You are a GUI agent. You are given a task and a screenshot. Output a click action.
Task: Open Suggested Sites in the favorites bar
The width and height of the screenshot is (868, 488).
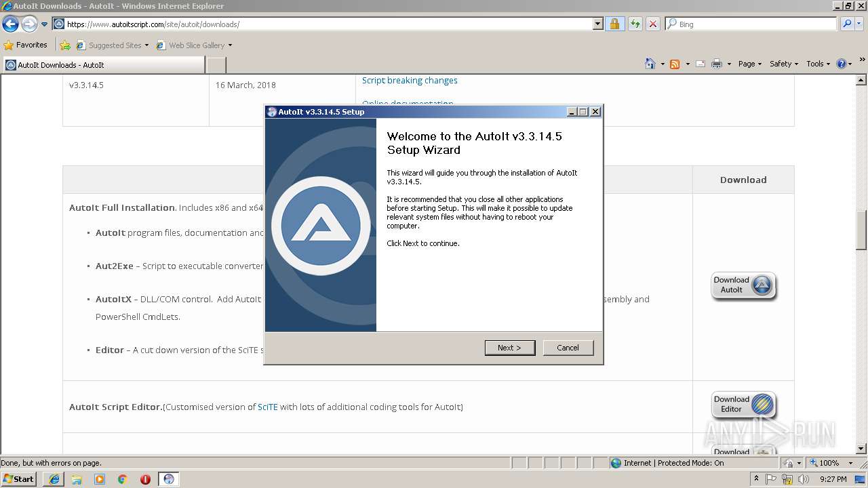click(x=113, y=45)
